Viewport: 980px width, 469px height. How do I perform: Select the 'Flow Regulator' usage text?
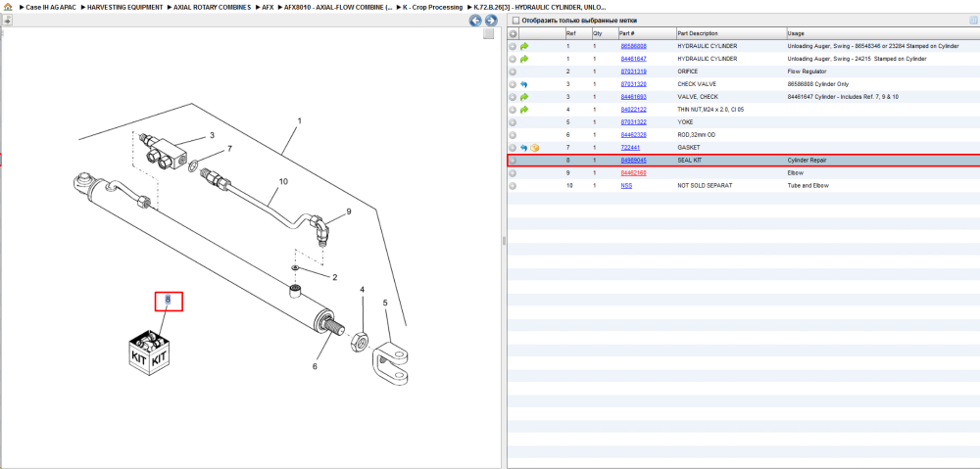[x=805, y=71]
